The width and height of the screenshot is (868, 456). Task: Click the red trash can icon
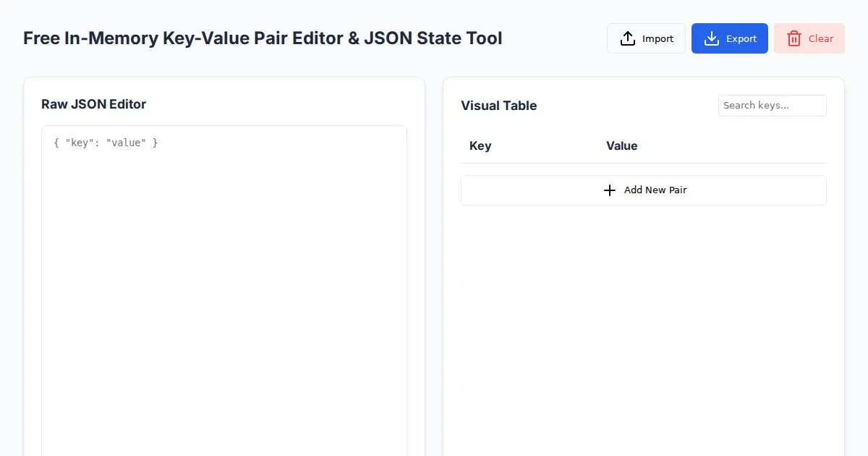pos(794,38)
